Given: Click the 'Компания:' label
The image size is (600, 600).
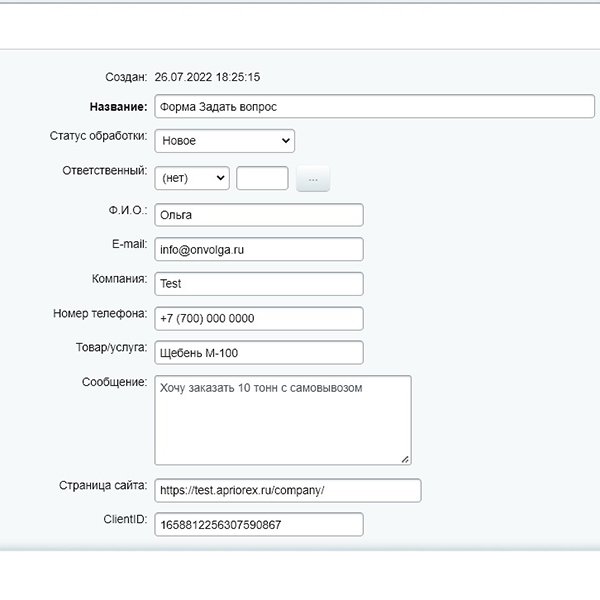Looking at the screenshot, I should click(x=119, y=279).
